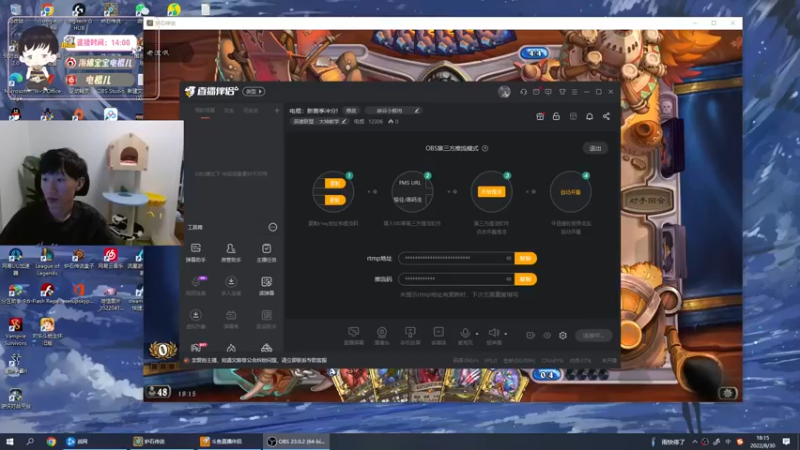
Task: Open the taskbar search icon
Action: tap(30, 441)
